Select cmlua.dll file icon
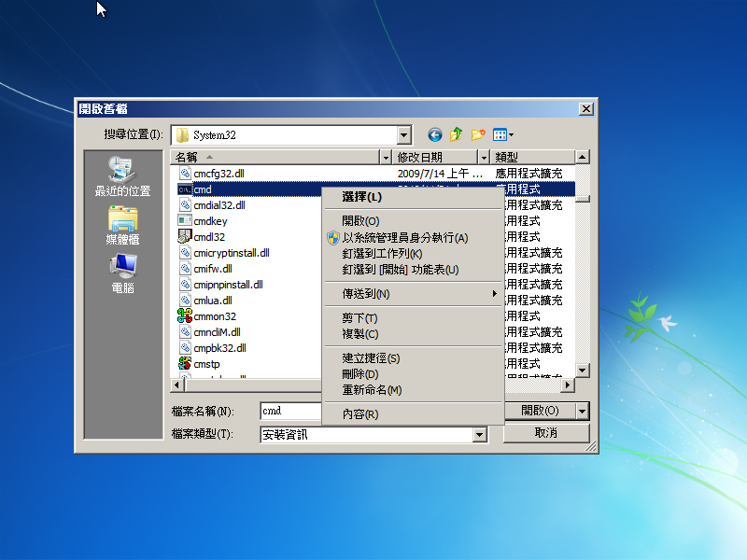 (185, 301)
